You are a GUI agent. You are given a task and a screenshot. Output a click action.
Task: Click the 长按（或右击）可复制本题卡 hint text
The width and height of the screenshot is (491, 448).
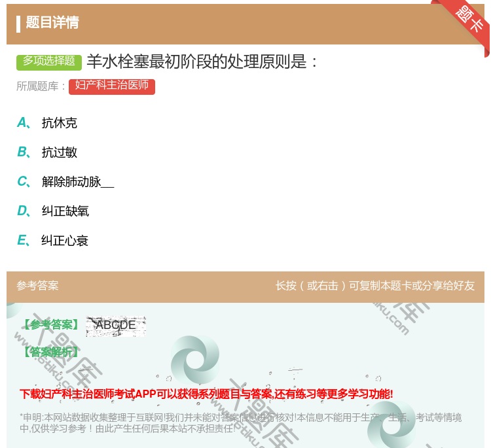pyautogui.click(x=375, y=286)
